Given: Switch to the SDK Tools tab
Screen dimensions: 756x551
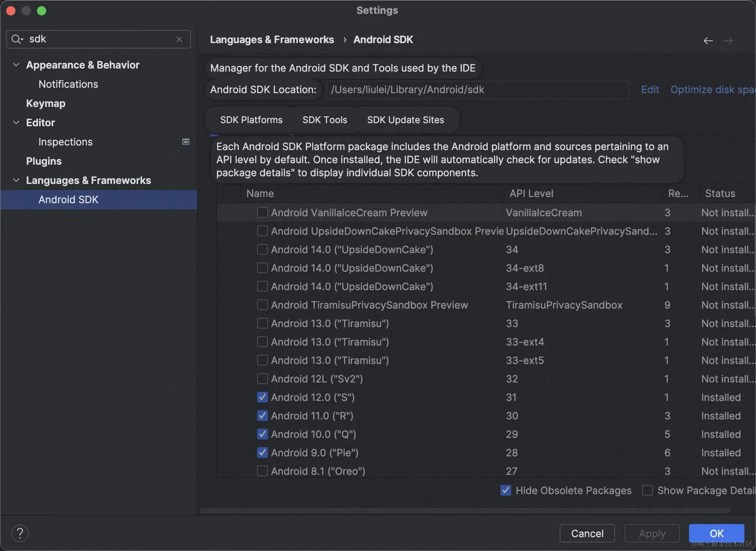Looking at the screenshot, I should [324, 120].
